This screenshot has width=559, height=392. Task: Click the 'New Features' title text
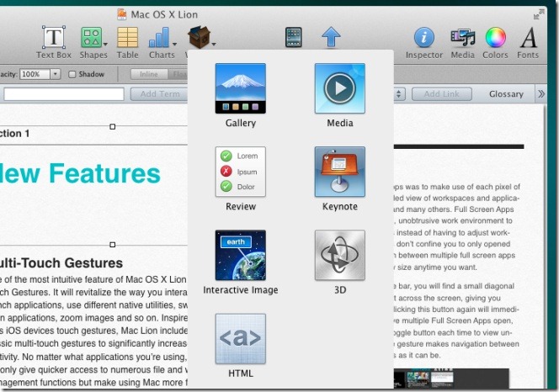tap(80, 173)
